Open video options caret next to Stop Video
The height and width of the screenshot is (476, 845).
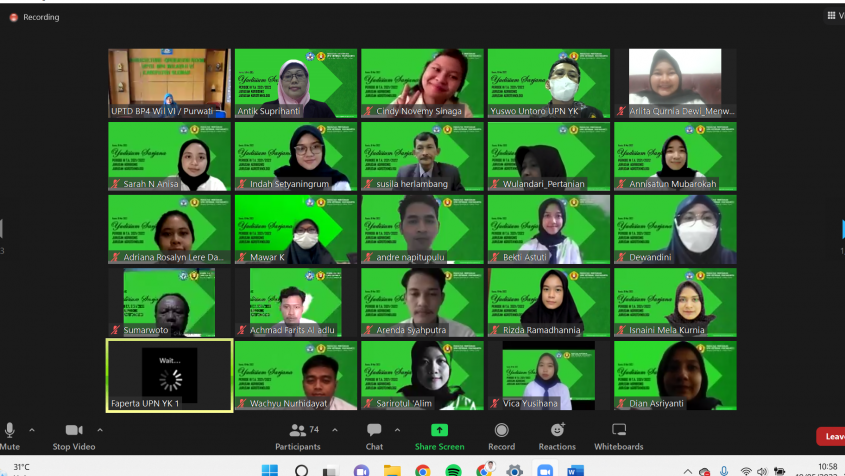[x=100, y=430]
